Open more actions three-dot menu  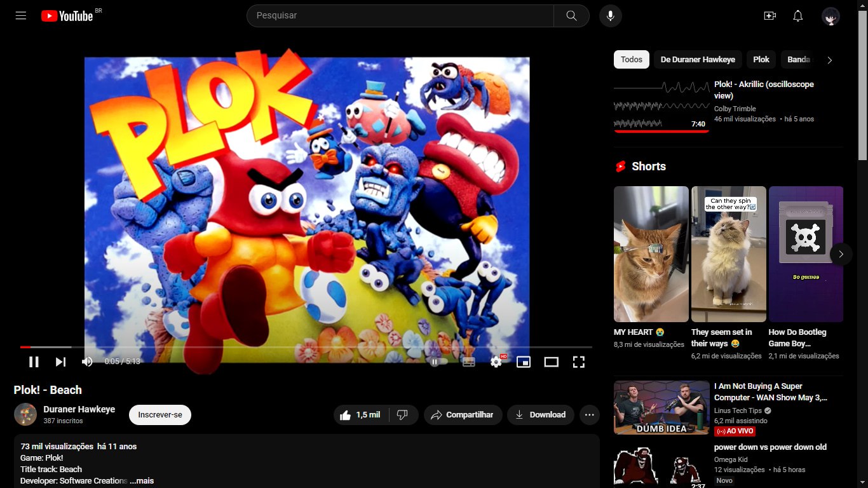590,415
